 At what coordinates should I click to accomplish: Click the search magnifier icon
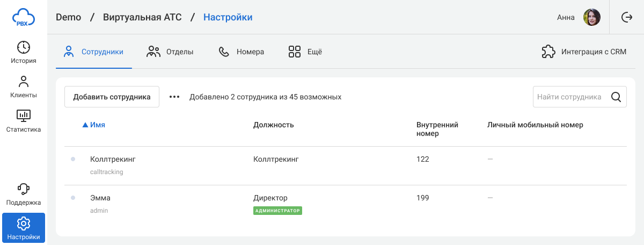click(x=616, y=97)
